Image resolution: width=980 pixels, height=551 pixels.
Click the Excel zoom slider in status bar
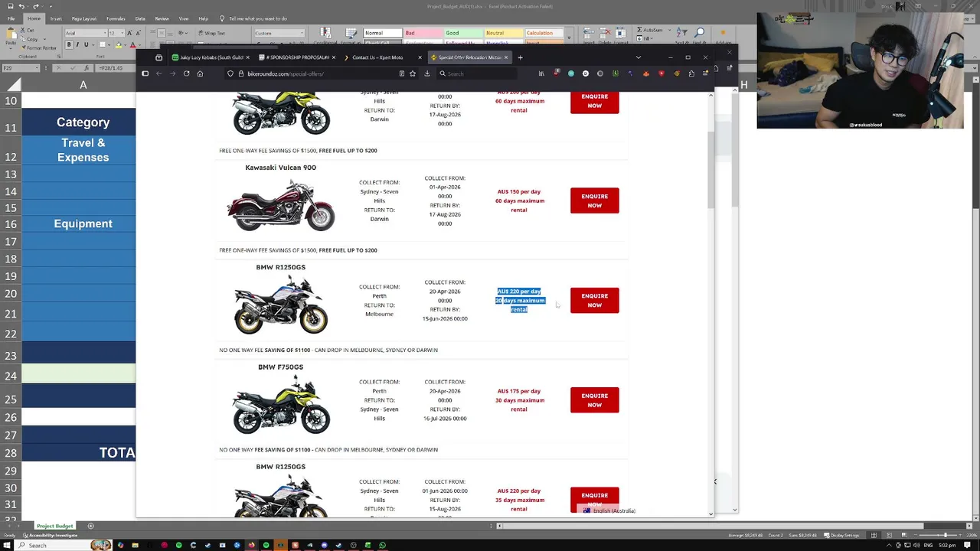(944, 535)
